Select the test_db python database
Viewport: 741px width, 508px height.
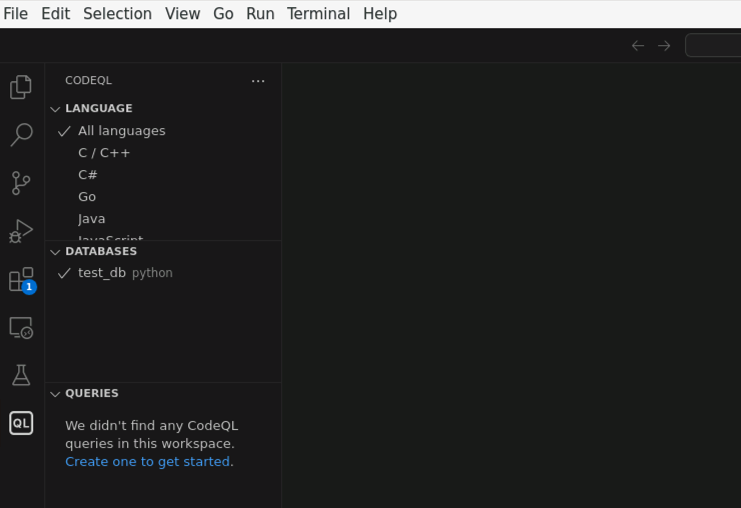point(164,273)
